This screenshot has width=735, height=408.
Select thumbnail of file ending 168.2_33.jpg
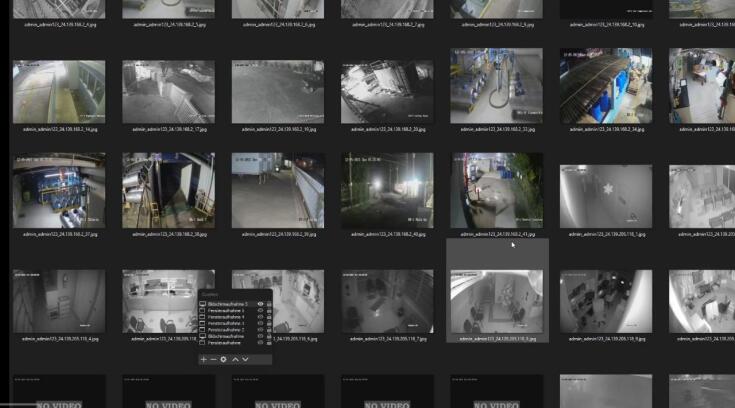(x=496, y=86)
